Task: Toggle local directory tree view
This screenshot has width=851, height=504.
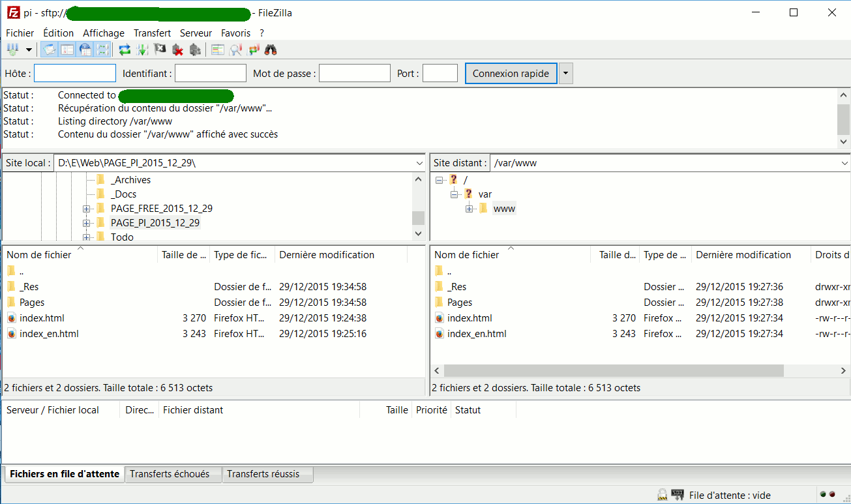Action: (x=67, y=50)
